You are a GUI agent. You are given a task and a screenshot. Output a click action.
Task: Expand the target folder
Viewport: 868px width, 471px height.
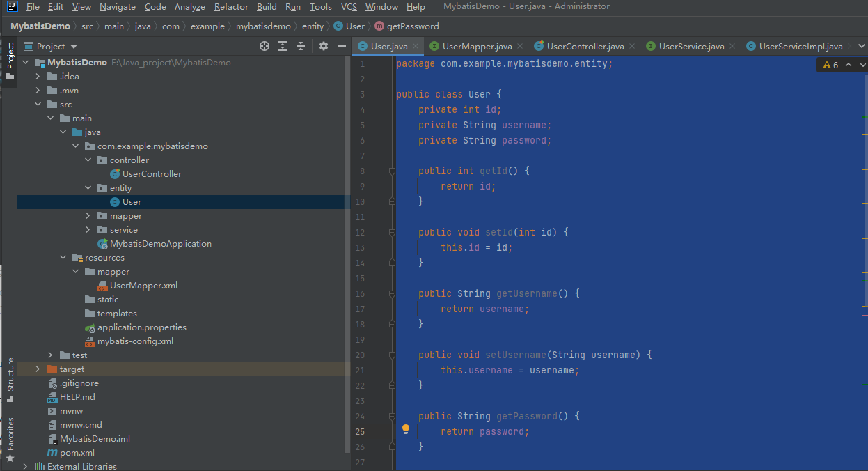tap(37, 369)
